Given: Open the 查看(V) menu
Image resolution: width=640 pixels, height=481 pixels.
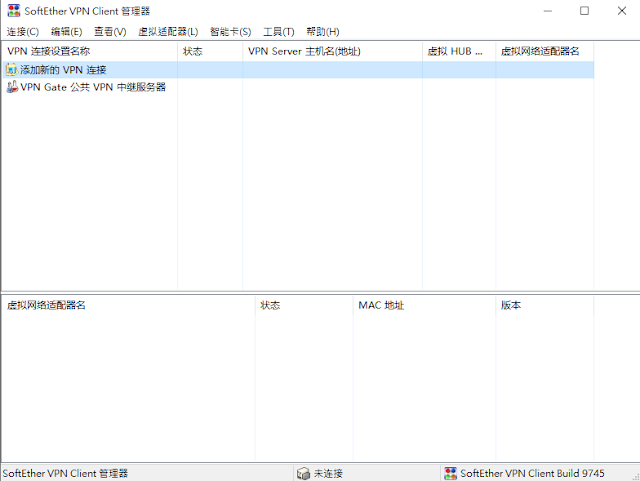Looking at the screenshot, I should [110, 31].
